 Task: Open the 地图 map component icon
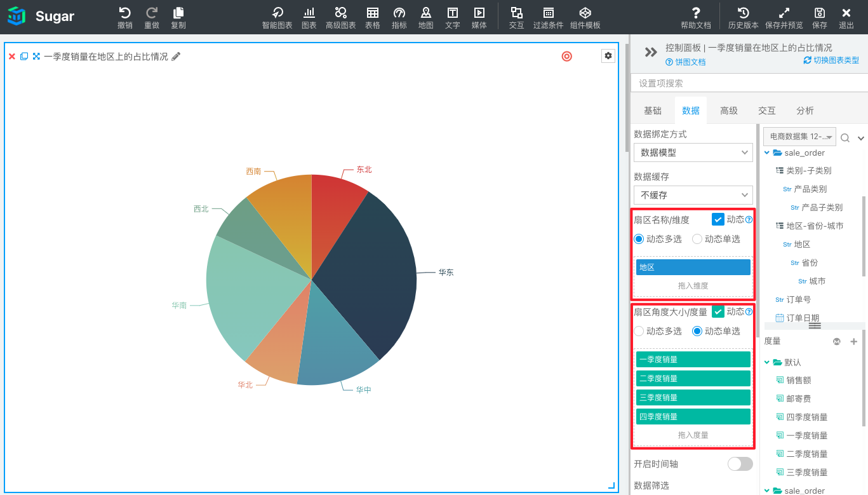(426, 13)
